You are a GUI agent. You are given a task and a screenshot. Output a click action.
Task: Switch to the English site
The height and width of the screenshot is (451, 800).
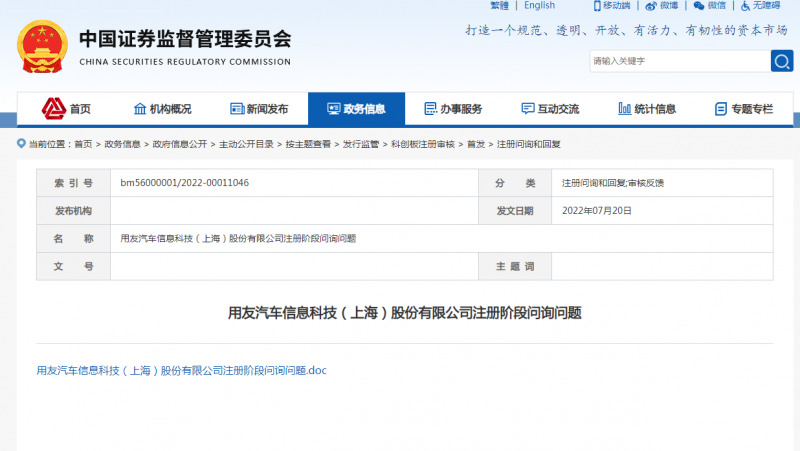click(x=539, y=6)
